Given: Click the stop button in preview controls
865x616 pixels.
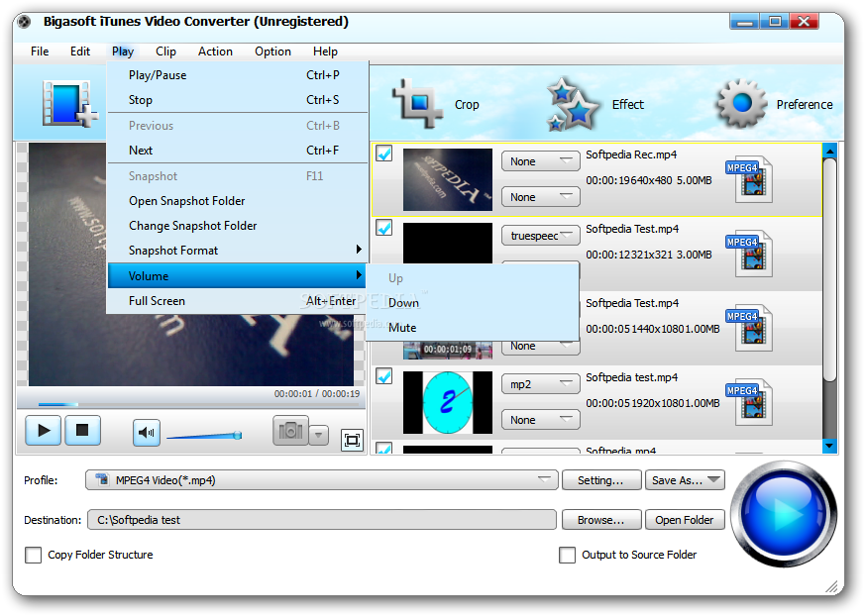Looking at the screenshot, I should coord(83,430).
